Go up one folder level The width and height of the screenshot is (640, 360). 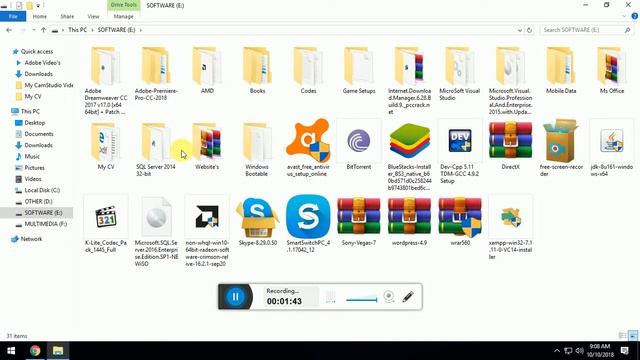pos(44,30)
